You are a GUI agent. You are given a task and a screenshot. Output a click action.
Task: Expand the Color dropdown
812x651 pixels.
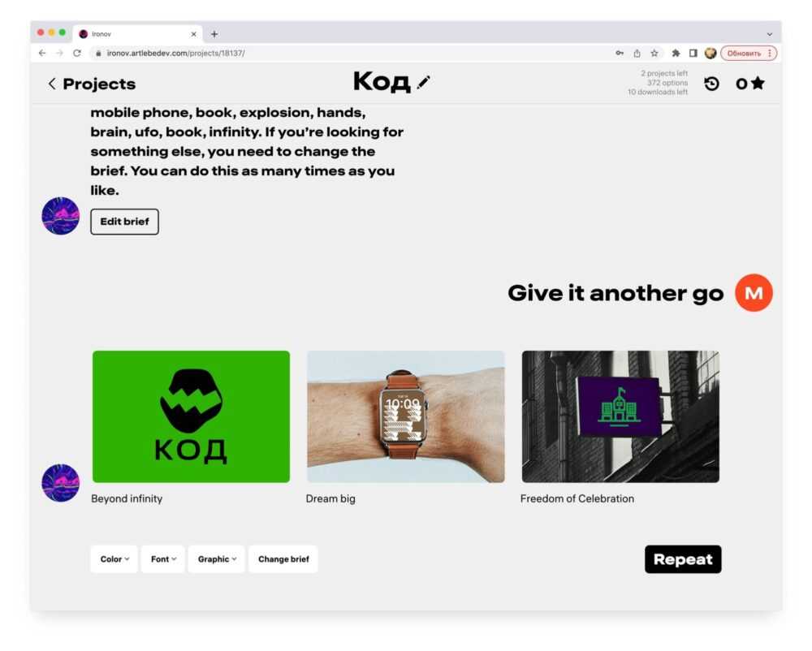[x=114, y=559]
